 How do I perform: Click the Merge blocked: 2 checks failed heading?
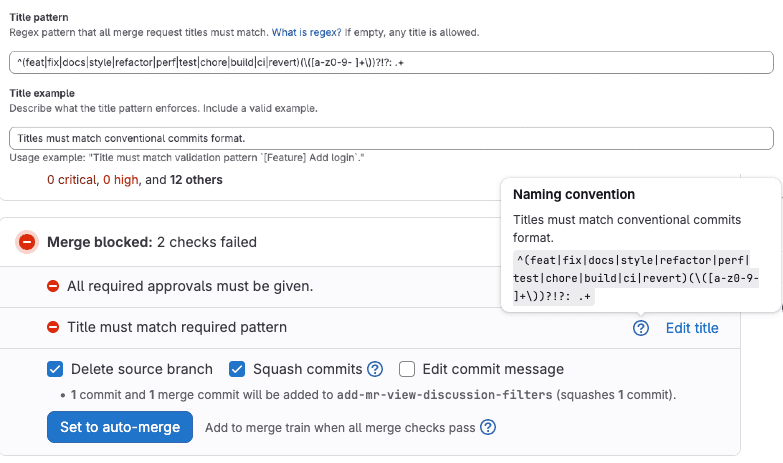(x=152, y=242)
